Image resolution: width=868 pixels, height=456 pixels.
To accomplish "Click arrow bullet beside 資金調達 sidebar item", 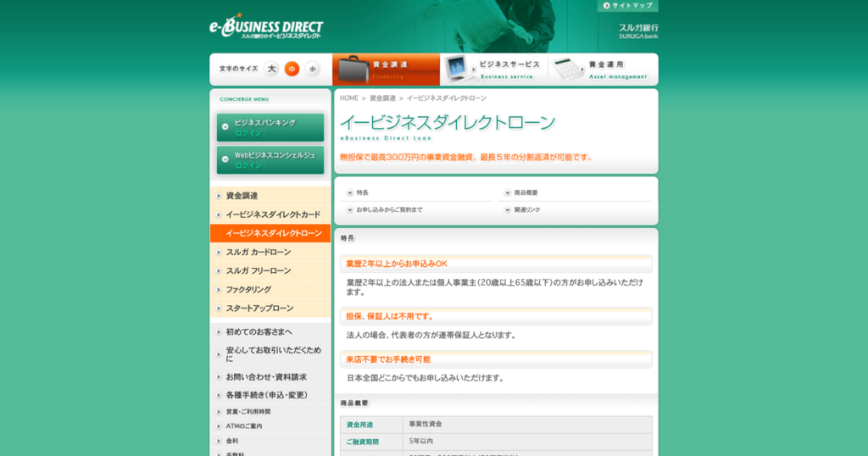I will (x=218, y=196).
